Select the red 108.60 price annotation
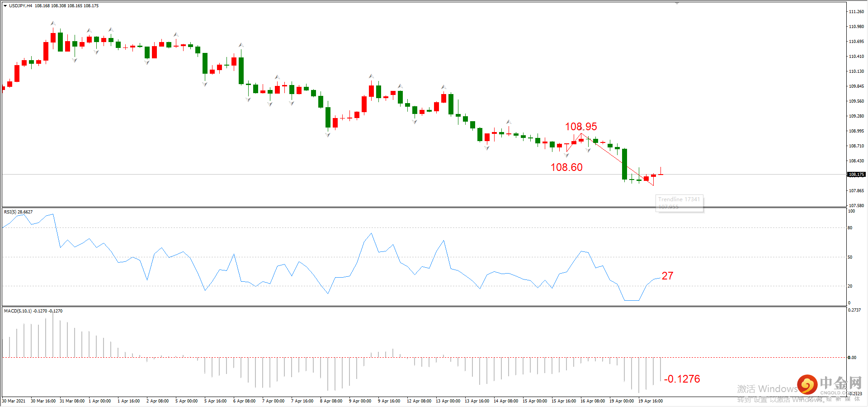Screen dimensions: 868x407 point(566,167)
